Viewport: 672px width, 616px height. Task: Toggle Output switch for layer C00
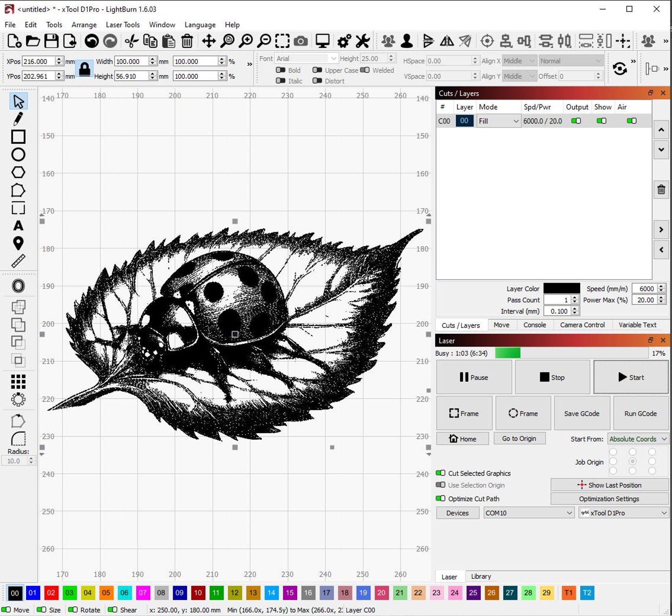576,121
